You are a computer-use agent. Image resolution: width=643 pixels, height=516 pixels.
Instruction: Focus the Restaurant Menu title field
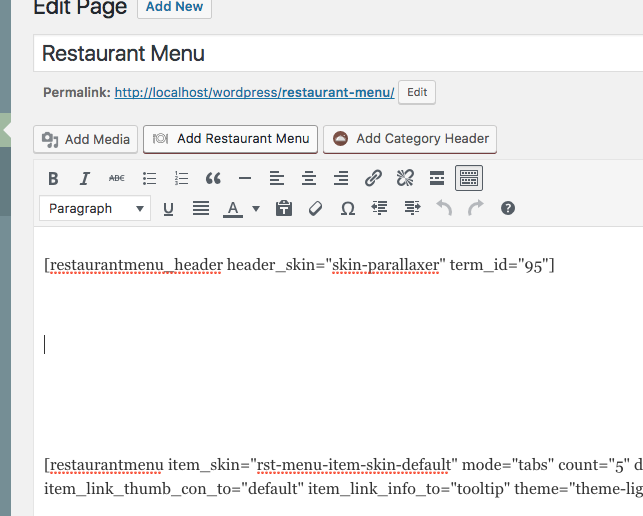338,54
